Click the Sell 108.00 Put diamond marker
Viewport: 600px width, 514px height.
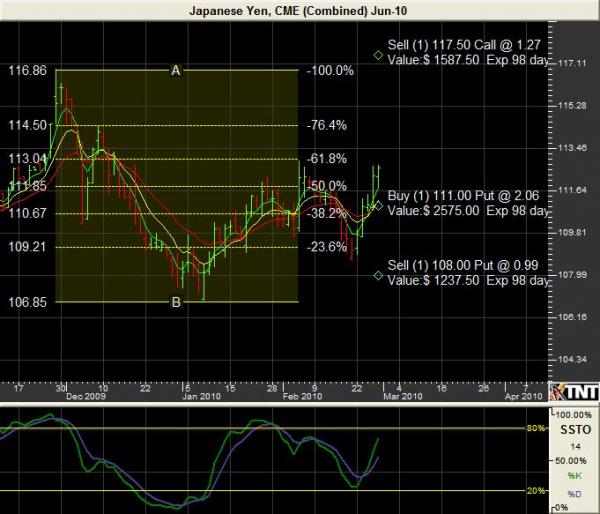click(377, 275)
